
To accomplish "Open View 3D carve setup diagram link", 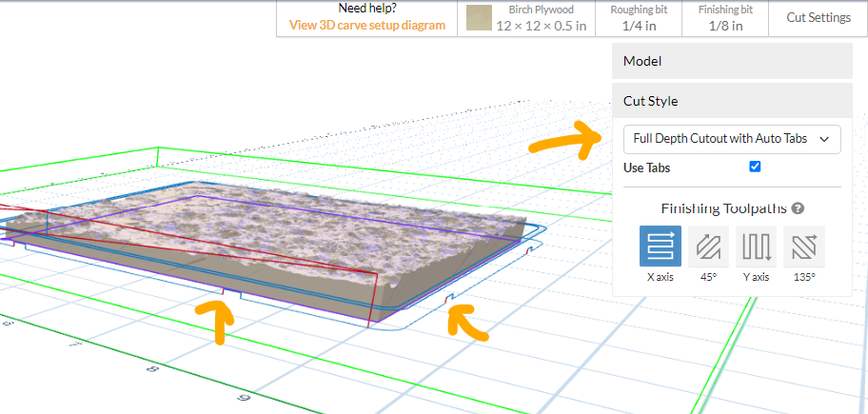I will pyautogui.click(x=367, y=25).
